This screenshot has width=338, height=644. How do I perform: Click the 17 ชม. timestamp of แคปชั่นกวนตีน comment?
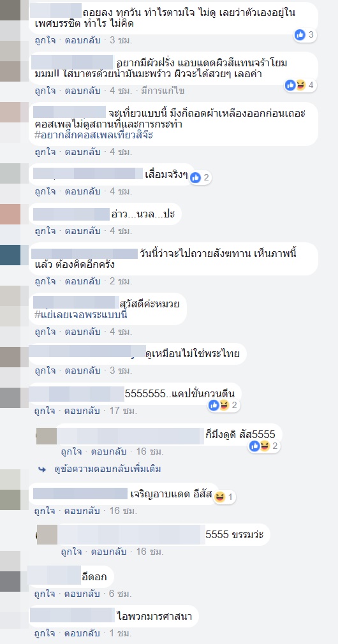click(123, 410)
